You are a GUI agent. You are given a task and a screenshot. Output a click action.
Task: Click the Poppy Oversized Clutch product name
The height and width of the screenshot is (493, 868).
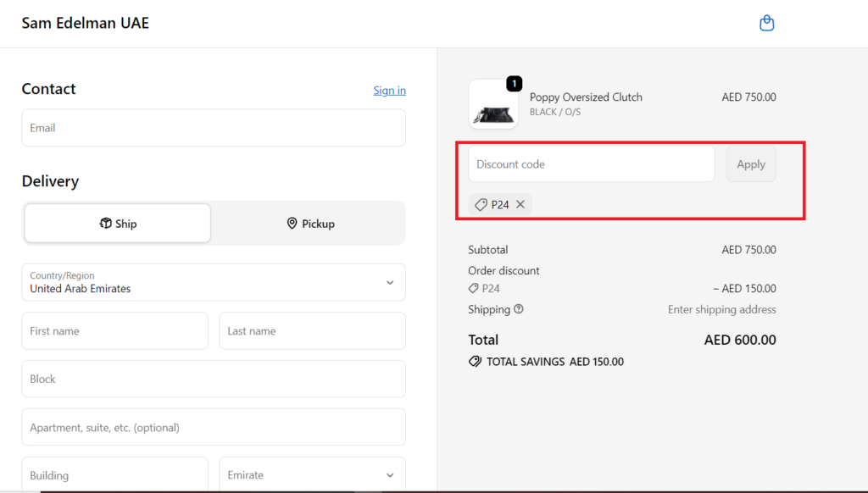pos(586,97)
